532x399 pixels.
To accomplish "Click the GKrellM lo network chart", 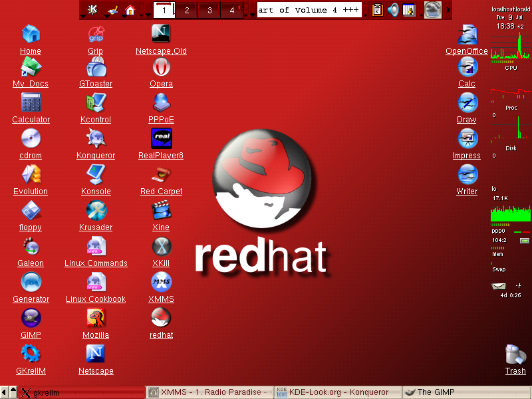I will [510, 213].
